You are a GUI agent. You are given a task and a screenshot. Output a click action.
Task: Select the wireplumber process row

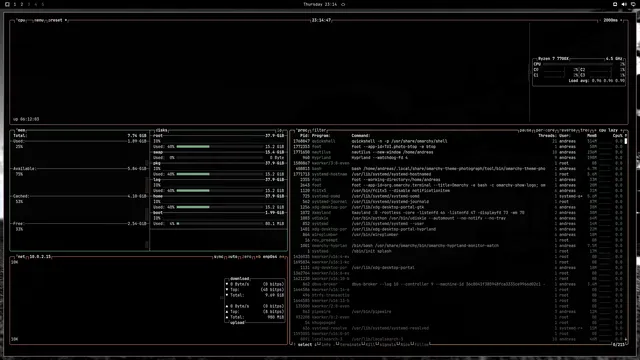click(457, 235)
